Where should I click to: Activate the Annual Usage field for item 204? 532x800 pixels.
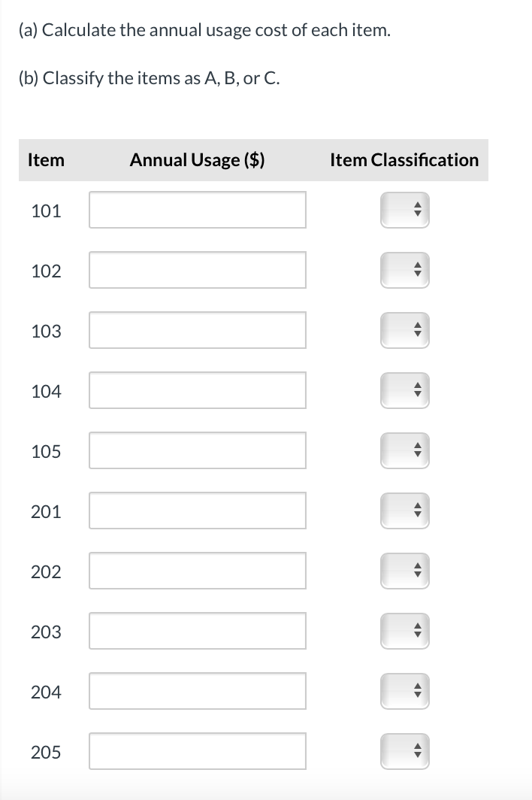pyautogui.click(x=198, y=691)
